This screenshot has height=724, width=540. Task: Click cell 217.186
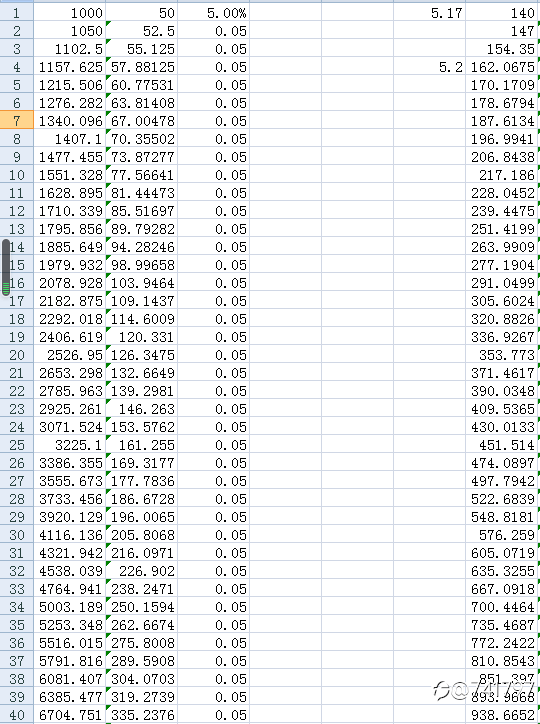coord(502,175)
